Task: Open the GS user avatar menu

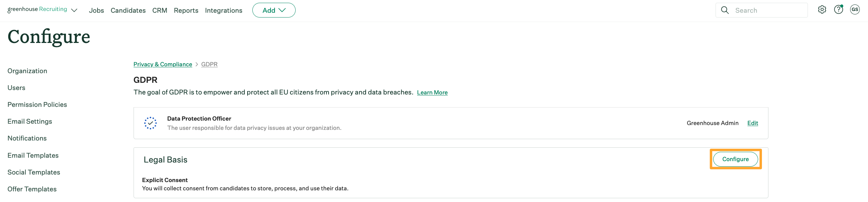Action: coord(855,10)
